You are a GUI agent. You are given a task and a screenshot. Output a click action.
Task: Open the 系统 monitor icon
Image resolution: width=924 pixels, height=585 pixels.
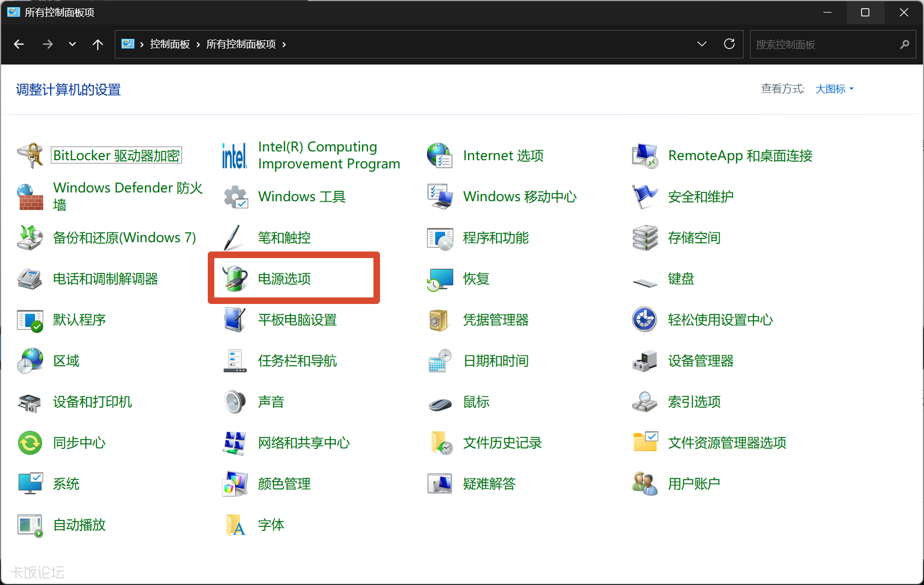click(x=30, y=484)
